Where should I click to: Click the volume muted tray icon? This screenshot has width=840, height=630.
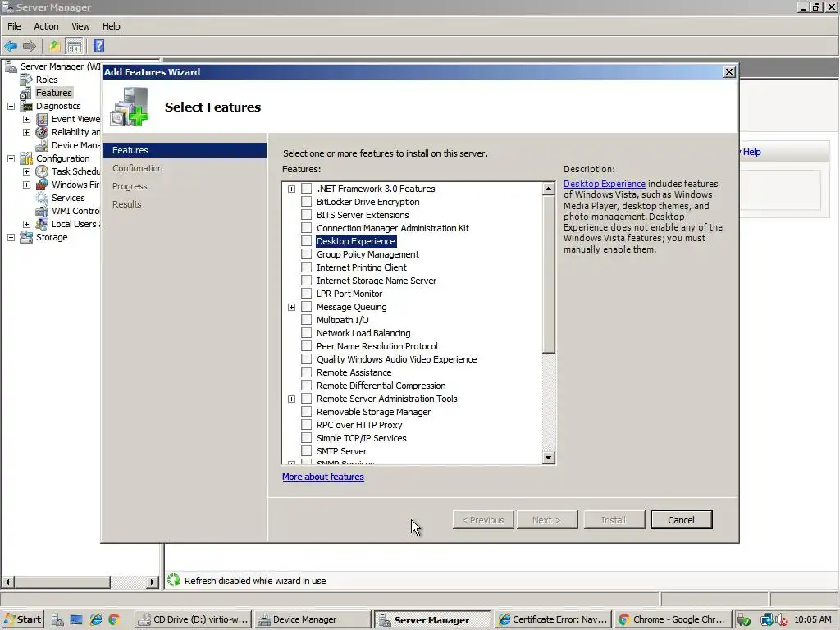782,620
